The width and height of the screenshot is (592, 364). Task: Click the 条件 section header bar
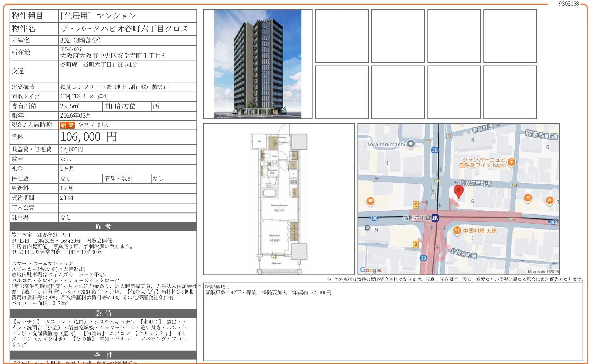[103, 355]
